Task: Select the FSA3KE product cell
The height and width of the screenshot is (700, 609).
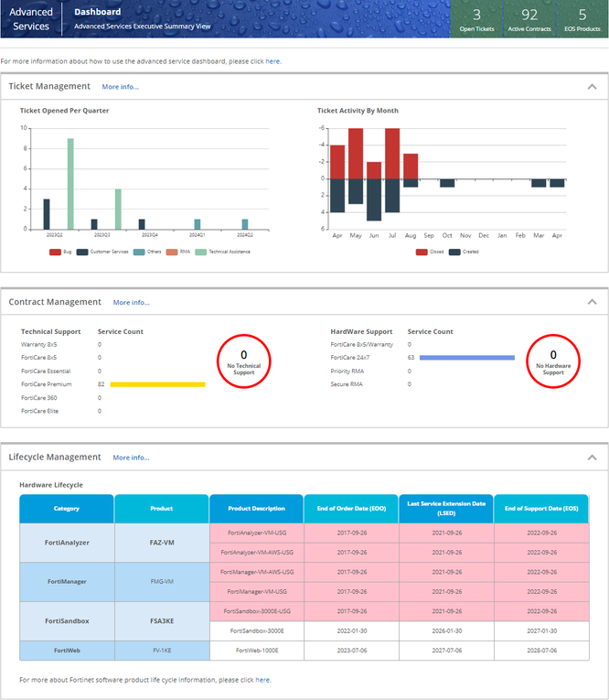Action: [x=162, y=621]
